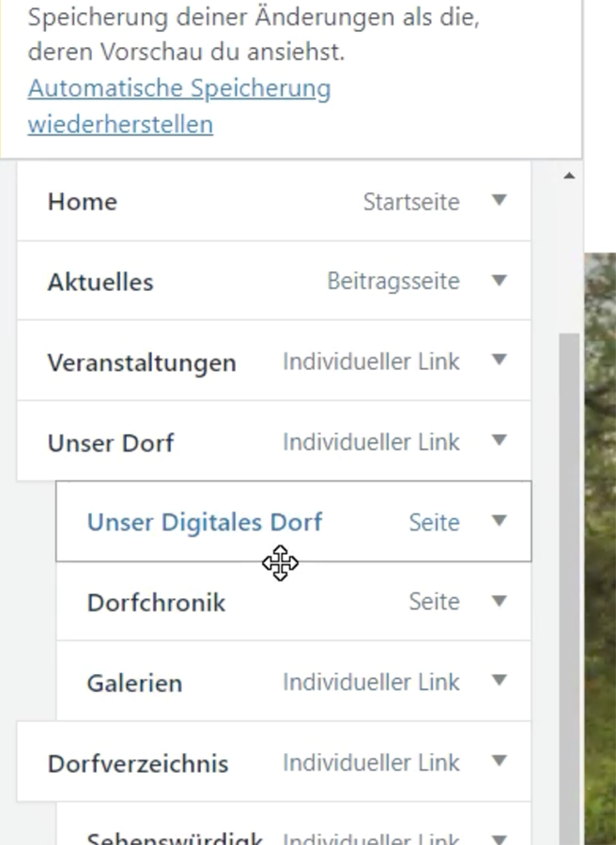Click the vertical scrollbar thumb

(x=569, y=563)
